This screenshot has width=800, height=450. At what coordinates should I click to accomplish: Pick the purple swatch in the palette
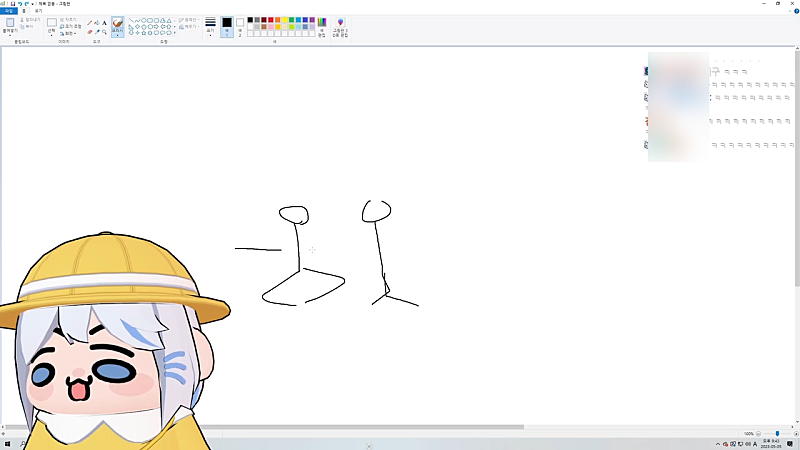pyautogui.click(x=312, y=20)
